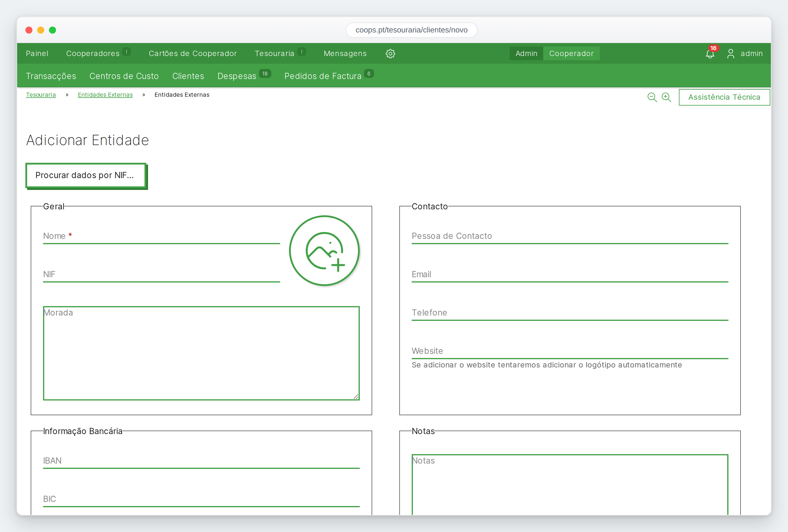The height and width of the screenshot is (532, 788).
Task: Select the Clientes tab
Action: 188,76
